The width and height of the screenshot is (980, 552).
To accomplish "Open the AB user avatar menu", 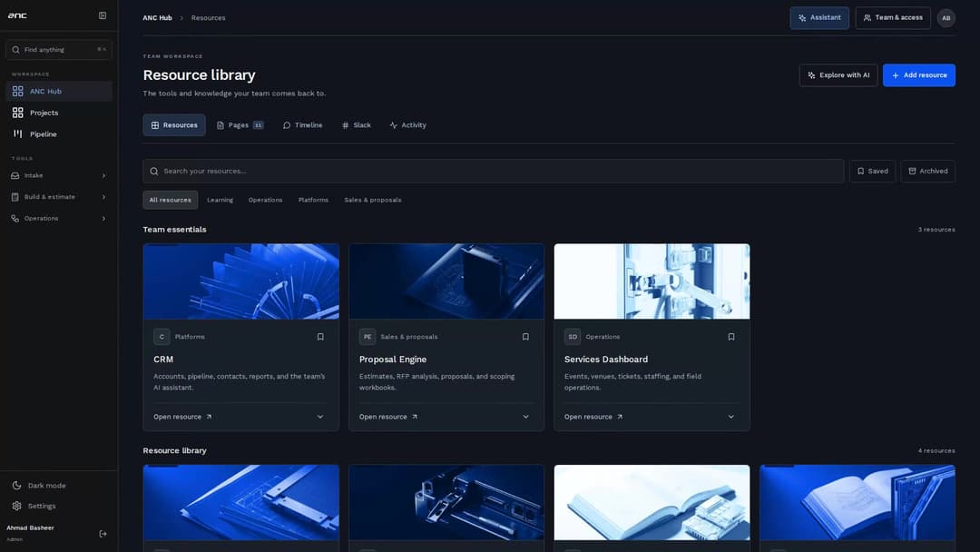I will (946, 18).
